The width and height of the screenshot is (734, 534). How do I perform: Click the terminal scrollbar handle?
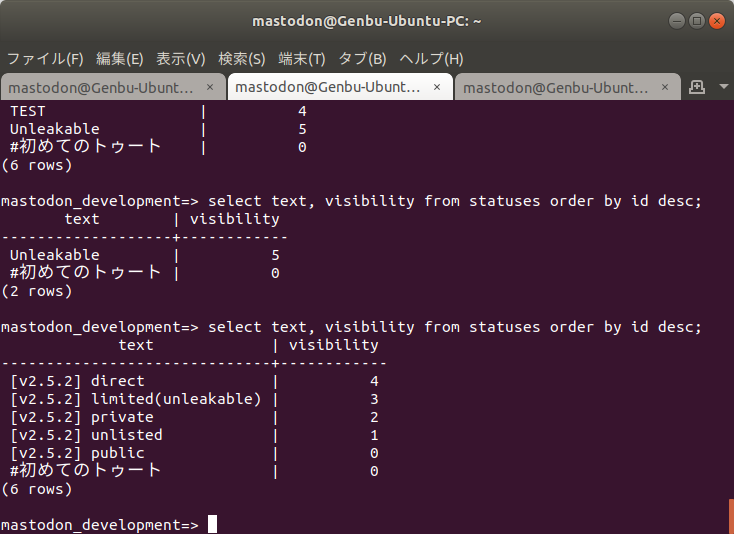click(731, 516)
